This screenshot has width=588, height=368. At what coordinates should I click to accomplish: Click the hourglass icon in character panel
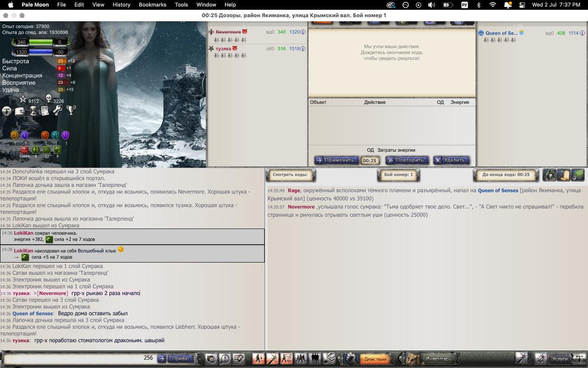pyautogui.click(x=33, y=111)
